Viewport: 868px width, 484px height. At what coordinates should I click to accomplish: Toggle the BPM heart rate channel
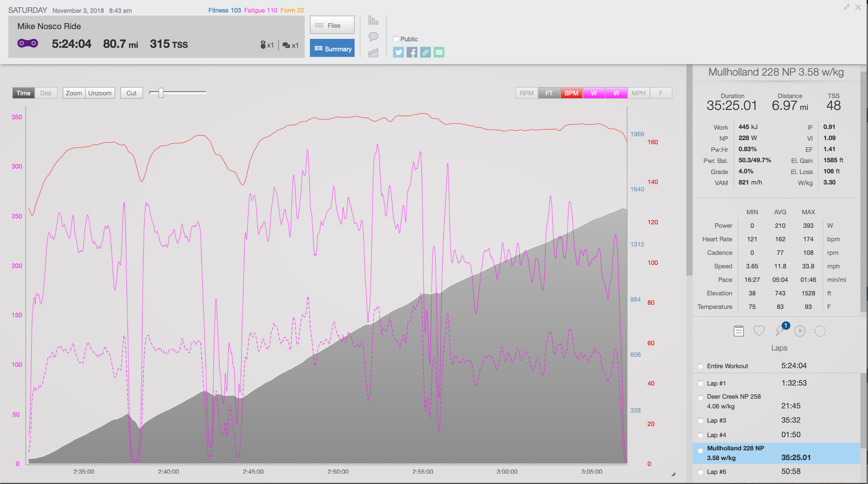571,93
